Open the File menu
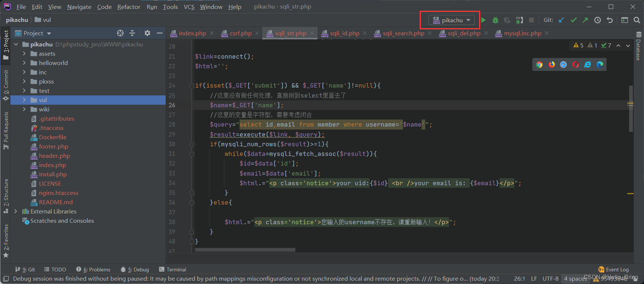Viewport: 644px width, 284px height. 21,7
